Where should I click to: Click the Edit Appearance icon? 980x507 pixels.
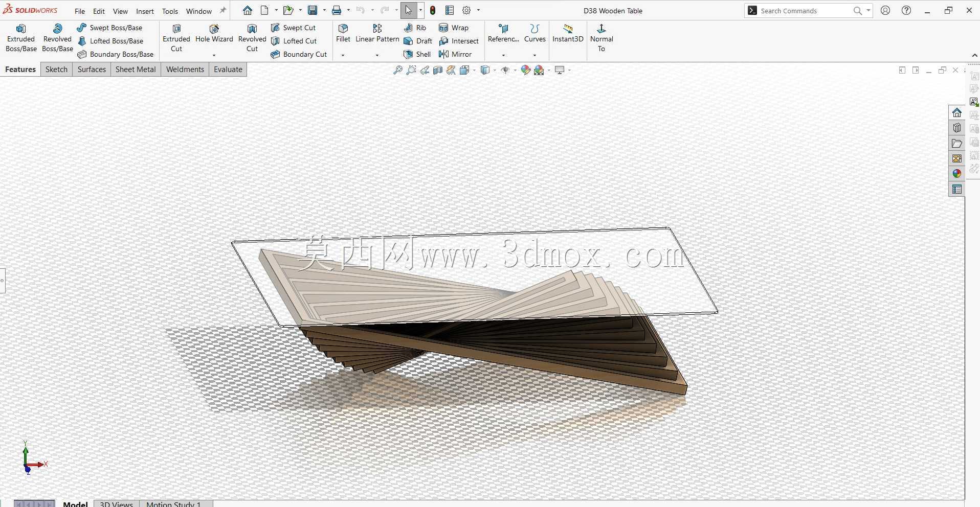(525, 70)
